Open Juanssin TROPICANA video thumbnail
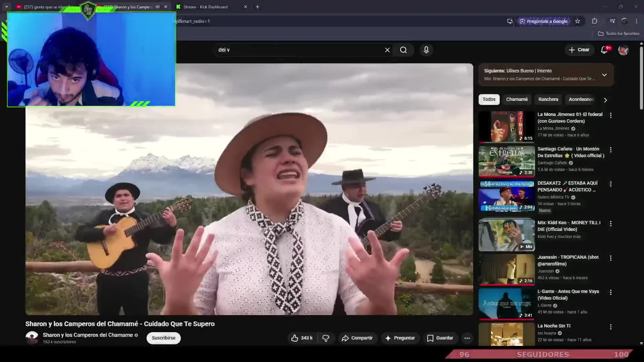The height and width of the screenshot is (362, 644). coord(507,269)
